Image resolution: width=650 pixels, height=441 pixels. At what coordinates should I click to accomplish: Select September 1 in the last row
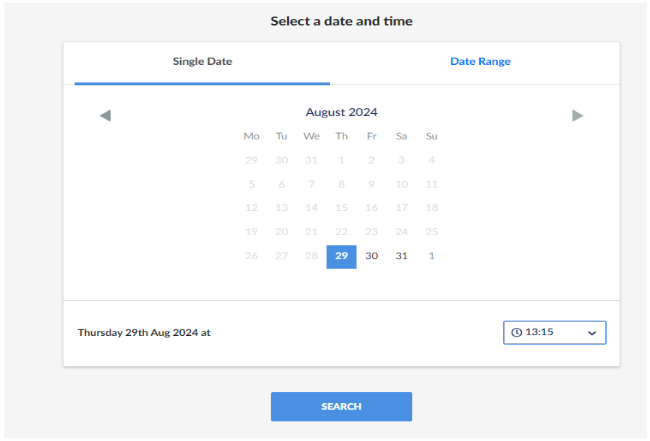(x=431, y=256)
